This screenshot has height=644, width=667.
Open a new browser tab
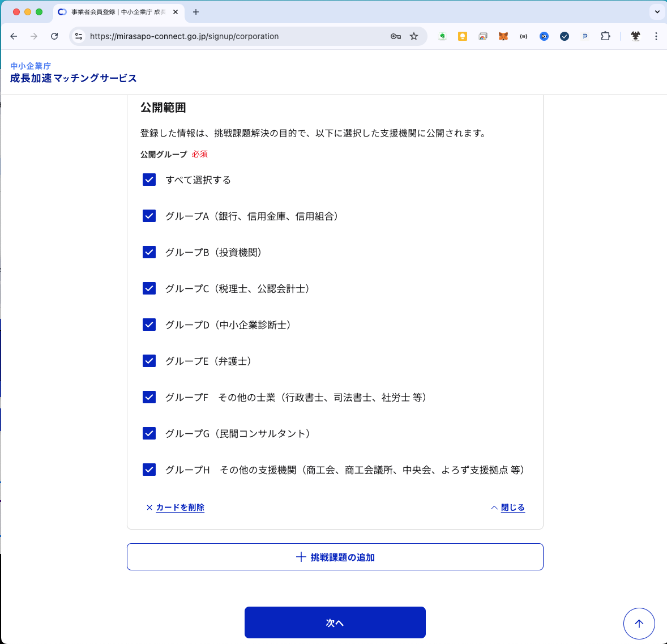[x=196, y=12]
